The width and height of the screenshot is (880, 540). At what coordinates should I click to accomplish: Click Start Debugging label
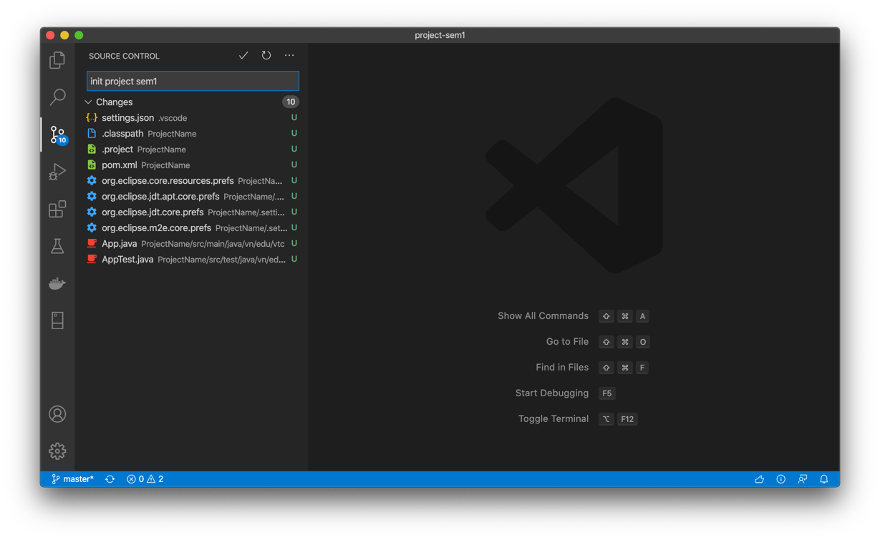pos(552,393)
